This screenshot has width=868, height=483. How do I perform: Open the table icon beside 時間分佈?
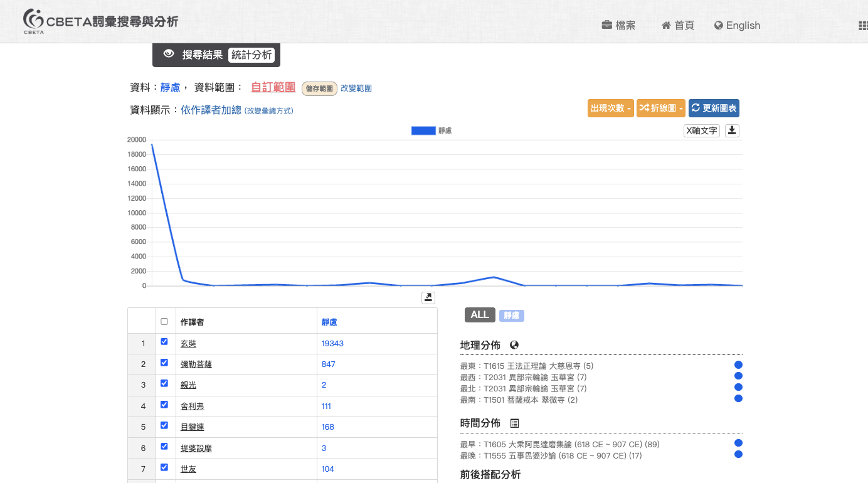514,423
